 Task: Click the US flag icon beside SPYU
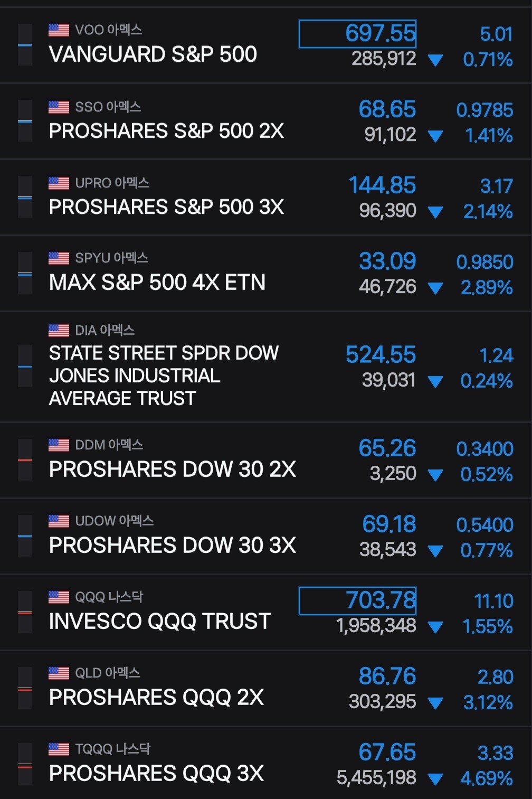click(x=59, y=258)
